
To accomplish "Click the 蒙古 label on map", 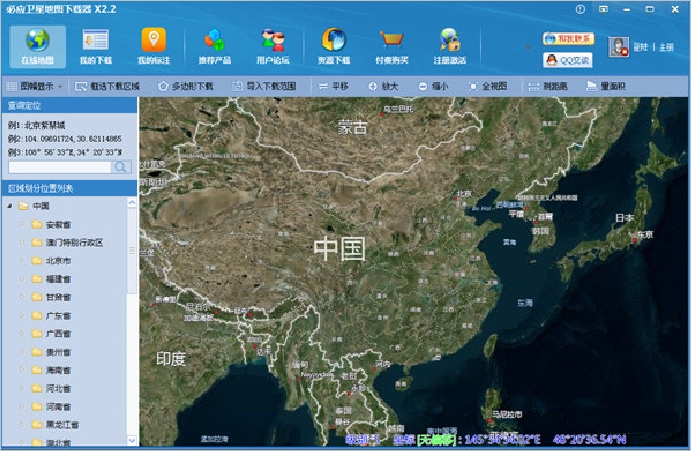I will (352, 127).
